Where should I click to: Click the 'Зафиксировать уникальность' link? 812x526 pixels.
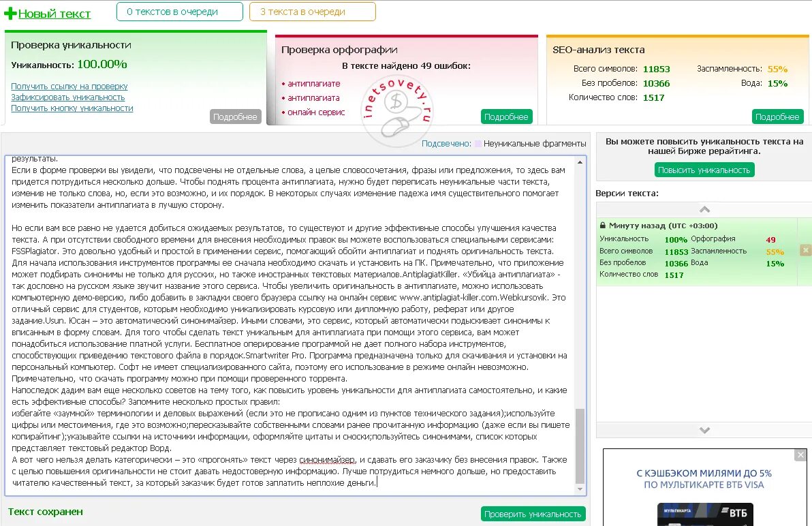[68, 97]
